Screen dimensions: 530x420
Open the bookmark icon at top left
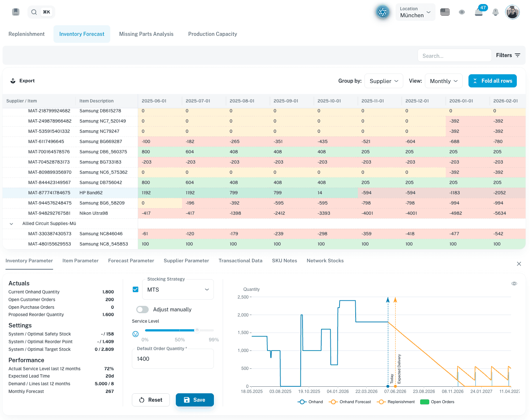(x=16, y=12)
